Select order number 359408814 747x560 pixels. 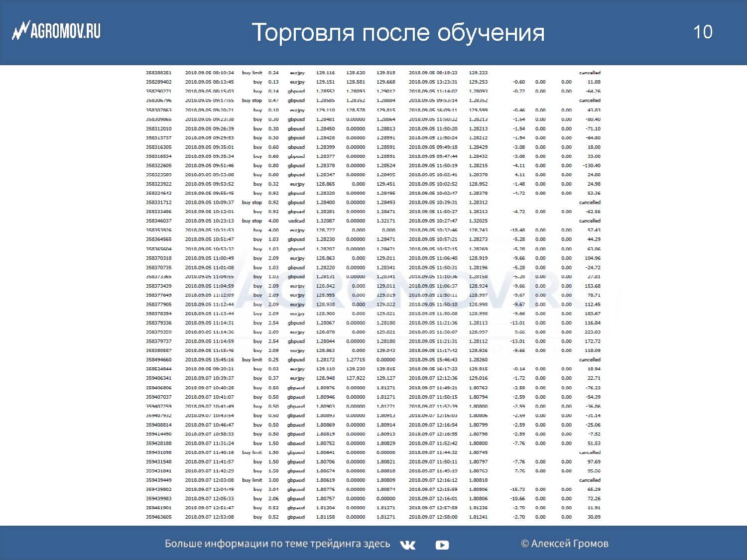click(158, 425)
